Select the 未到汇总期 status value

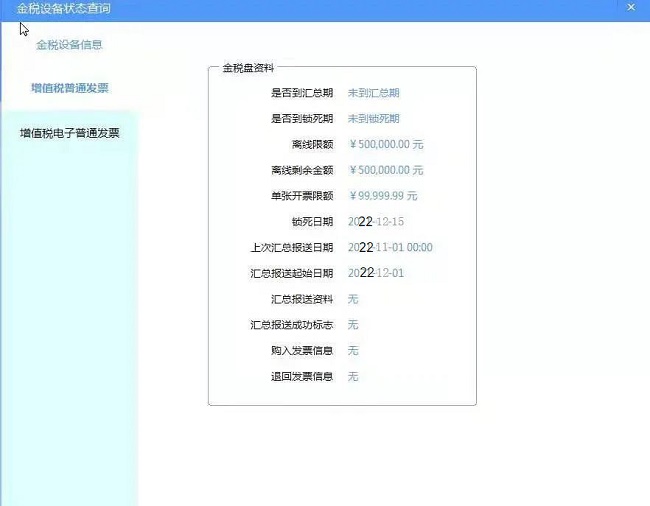coord(373,93)
